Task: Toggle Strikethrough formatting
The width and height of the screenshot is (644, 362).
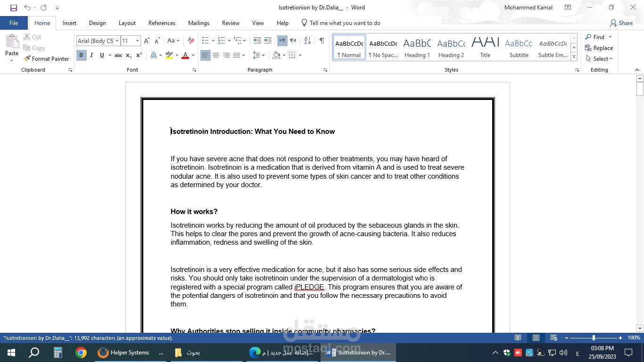Action: coord(118,55)
